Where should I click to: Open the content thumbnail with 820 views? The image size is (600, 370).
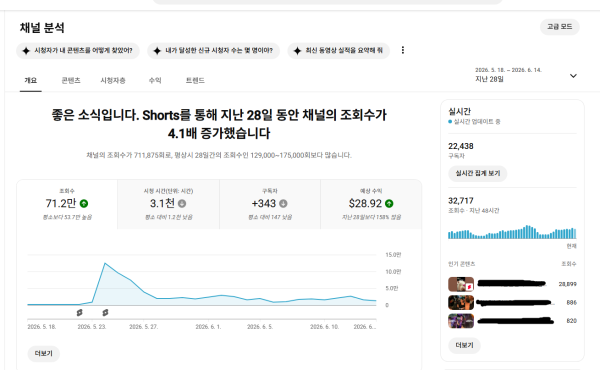point(461,321)
